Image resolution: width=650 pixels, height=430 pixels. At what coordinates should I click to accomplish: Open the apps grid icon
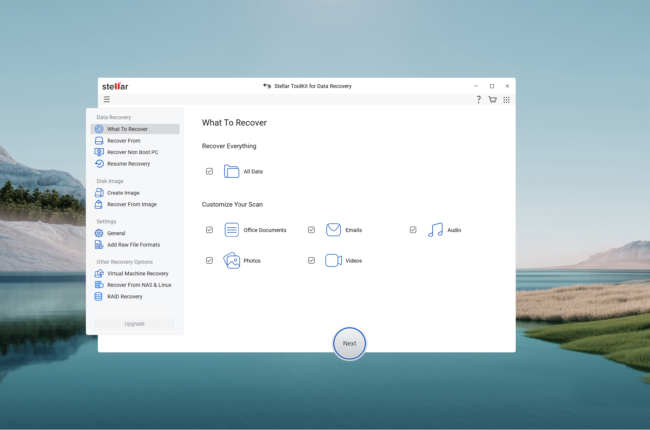507,100
